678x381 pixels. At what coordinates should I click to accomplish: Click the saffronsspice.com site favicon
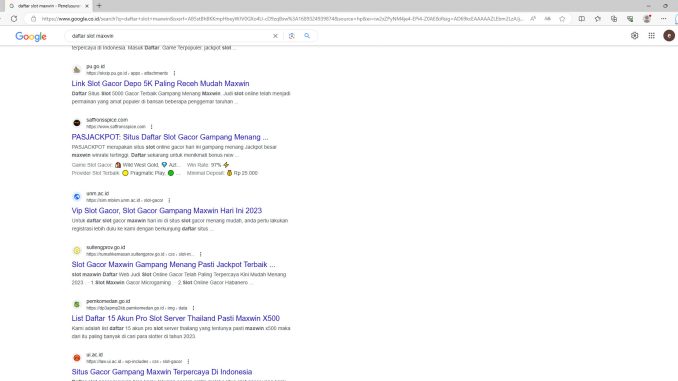coord(77,123)
